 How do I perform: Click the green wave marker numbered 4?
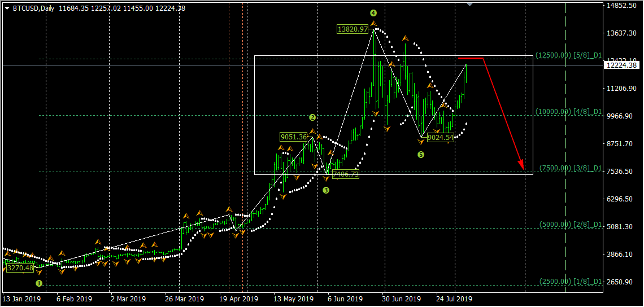click(x=373, y=13)
